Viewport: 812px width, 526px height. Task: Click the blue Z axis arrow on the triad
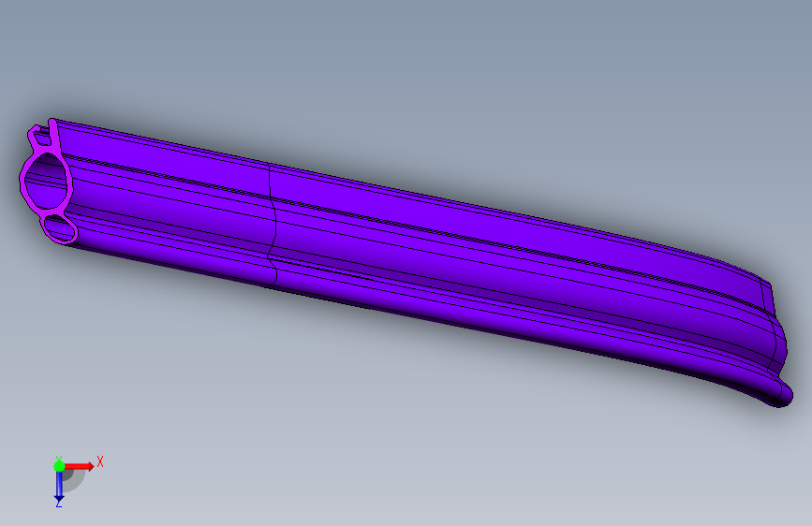tap(59, 487)
